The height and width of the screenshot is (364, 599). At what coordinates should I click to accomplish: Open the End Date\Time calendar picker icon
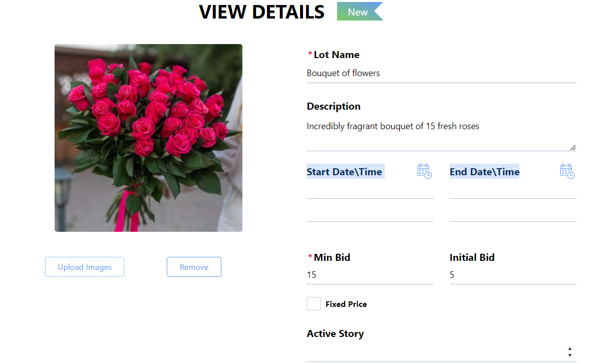click(x=567, y=171)
